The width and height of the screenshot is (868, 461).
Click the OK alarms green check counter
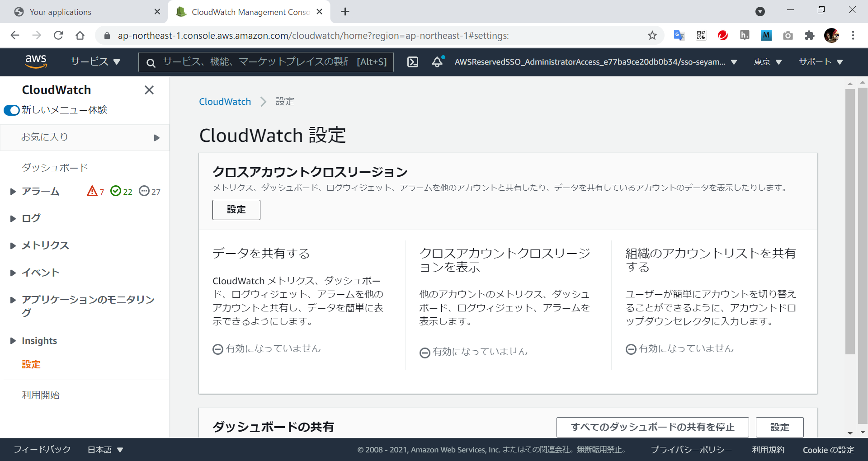click(121, 191)
